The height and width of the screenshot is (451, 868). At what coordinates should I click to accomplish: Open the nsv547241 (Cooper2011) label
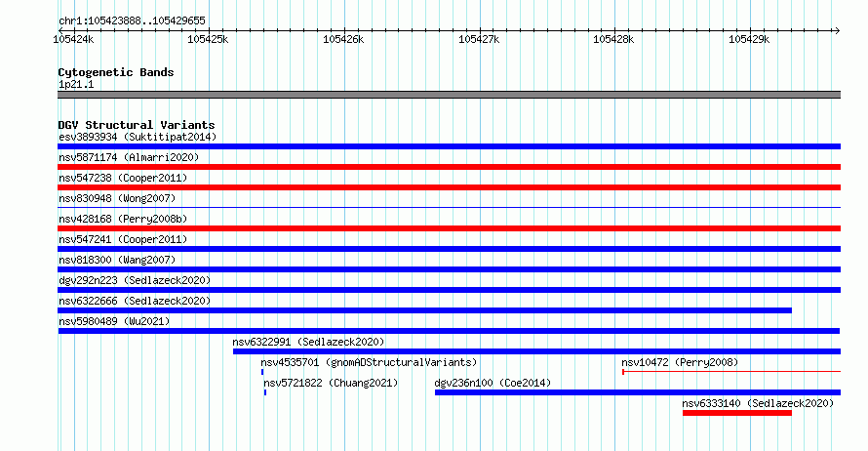123,239
